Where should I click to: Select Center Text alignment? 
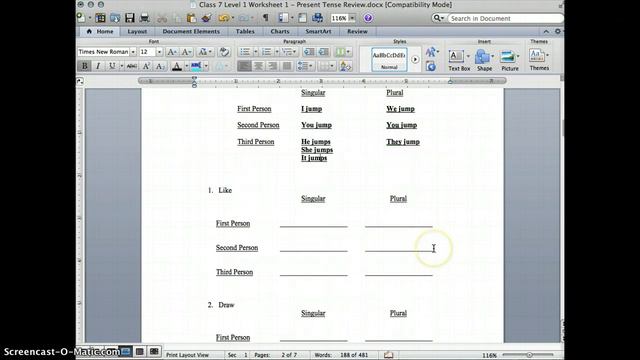pos(259,66)
